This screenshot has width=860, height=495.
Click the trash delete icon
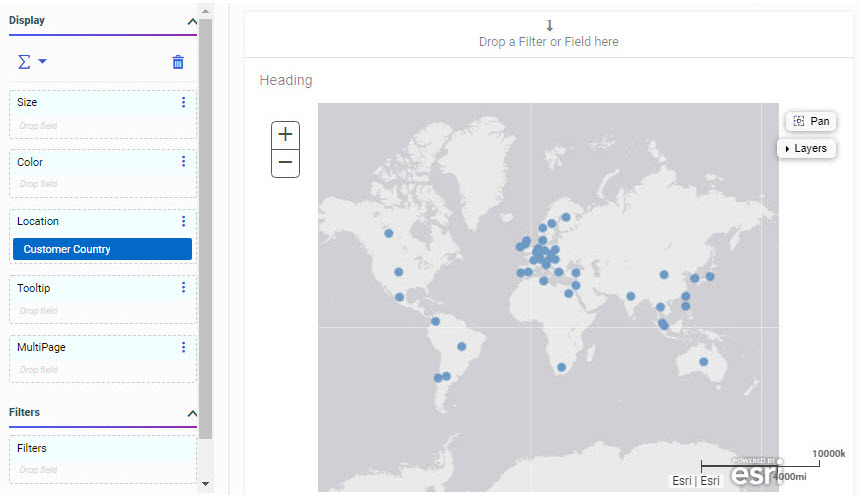coord(178,62)
